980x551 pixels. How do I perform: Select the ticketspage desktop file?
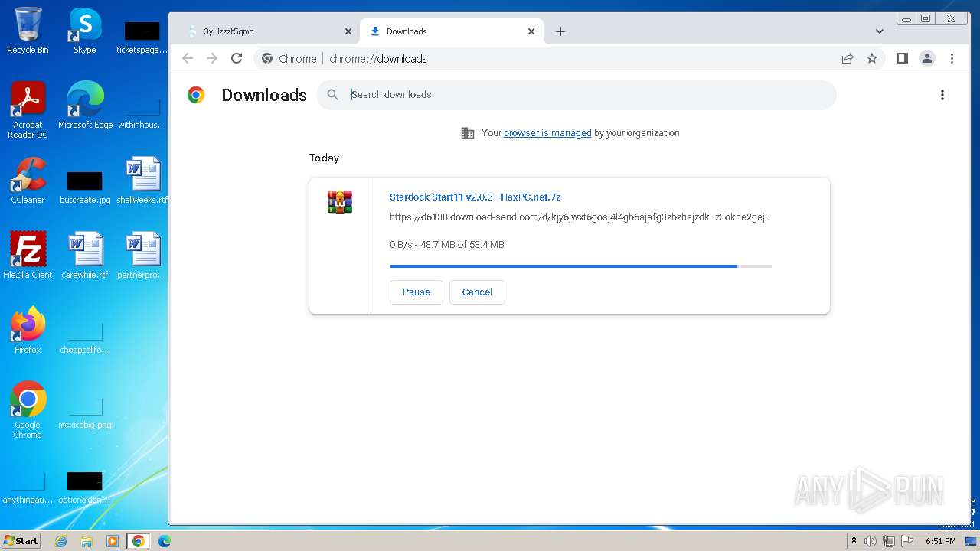pos(142,37)
